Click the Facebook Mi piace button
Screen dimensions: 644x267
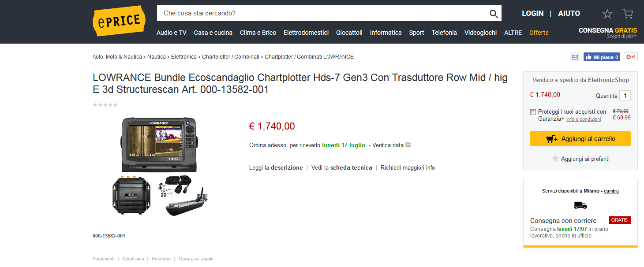pyautogui.click(x=602, y=57)
